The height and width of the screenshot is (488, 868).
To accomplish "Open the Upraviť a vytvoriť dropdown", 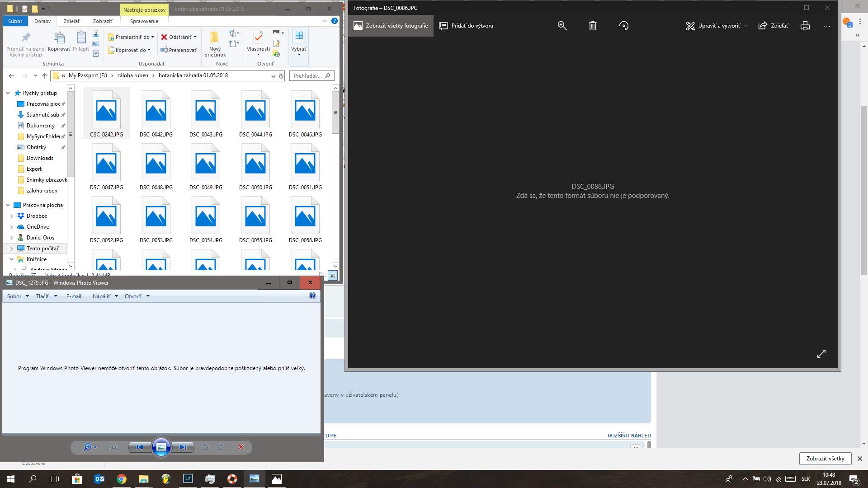I will [x=717, y=26].
